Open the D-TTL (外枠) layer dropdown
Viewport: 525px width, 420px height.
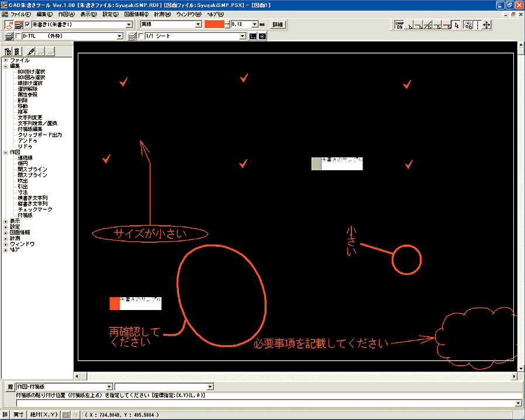119,36
